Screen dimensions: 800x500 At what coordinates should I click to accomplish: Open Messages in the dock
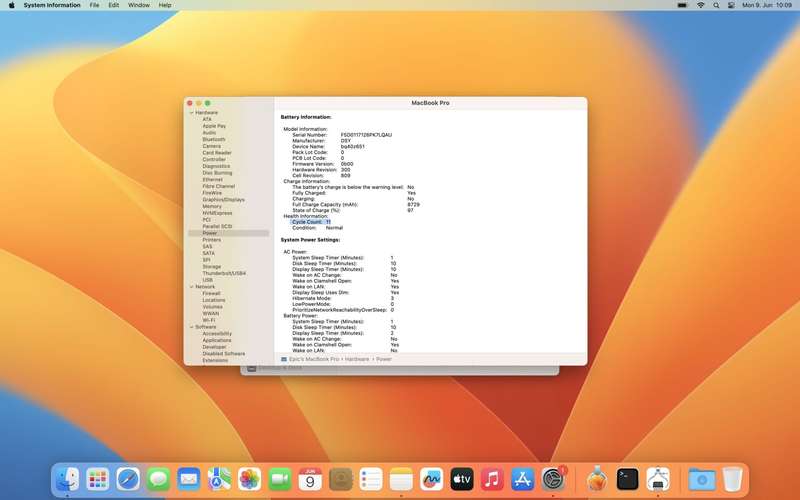point(158,480)
